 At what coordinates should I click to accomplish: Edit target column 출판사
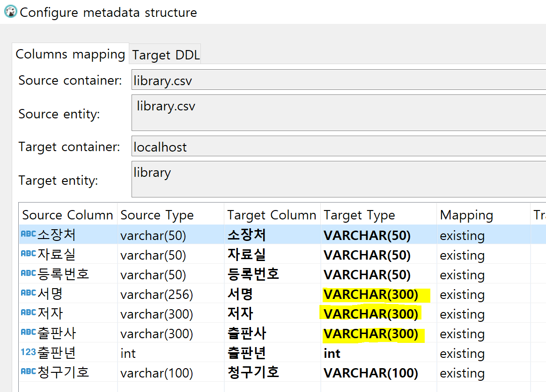(x=246, y=333)
